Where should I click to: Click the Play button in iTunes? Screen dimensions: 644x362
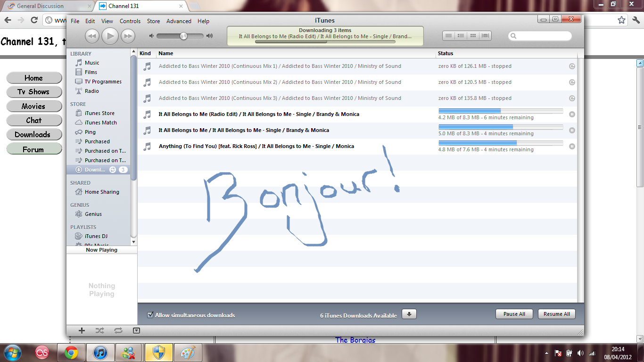[110, 36]
